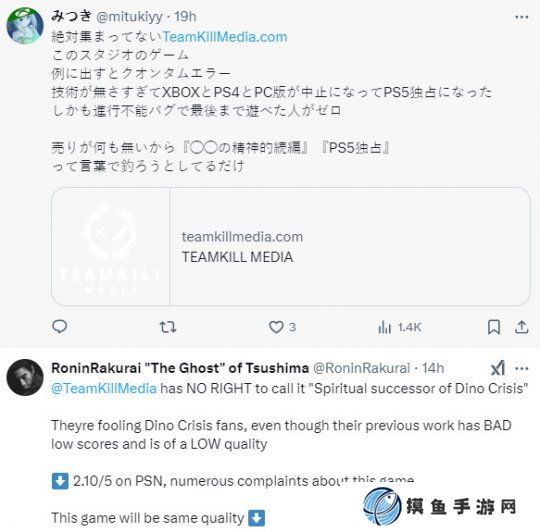The image size is (540, 532).
Task: Click the Grok icon on RoninRakurai's tweet
Action: (x=498, y=368)
